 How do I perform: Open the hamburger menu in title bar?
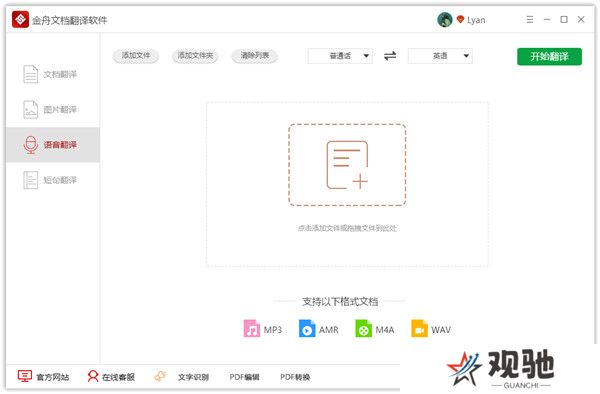[x=530, y=19]
